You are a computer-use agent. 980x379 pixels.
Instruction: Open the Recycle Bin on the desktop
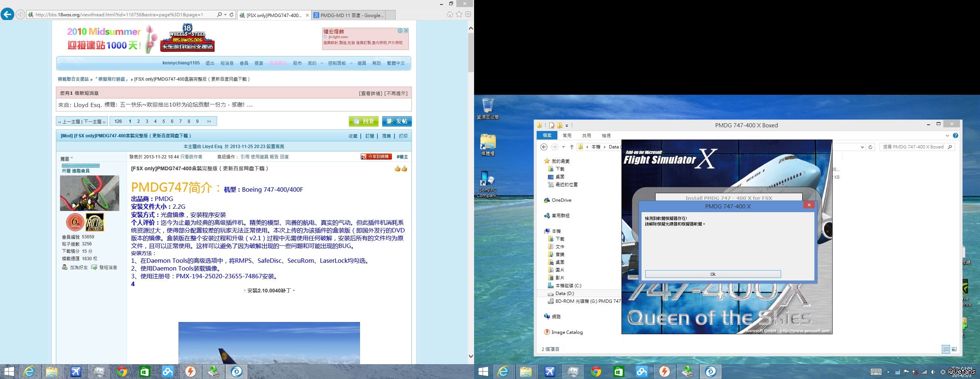tap(487, 107)
